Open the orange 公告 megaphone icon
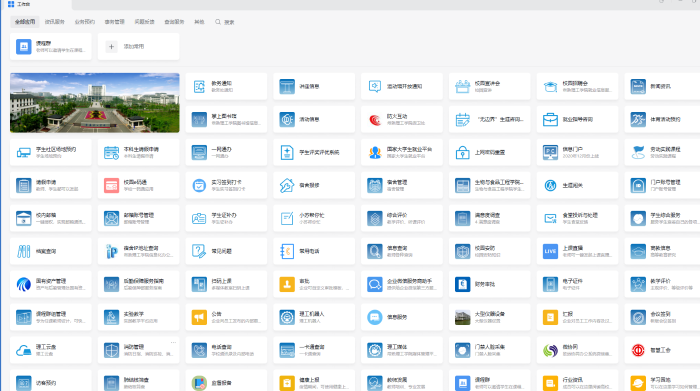Viewport: 700px width, 391px height. pos(199,317)
